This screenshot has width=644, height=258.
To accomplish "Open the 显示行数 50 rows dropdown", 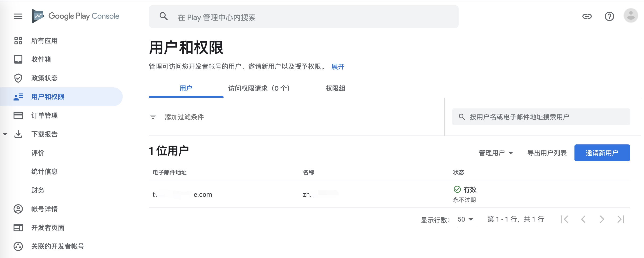I will point(465,219).
